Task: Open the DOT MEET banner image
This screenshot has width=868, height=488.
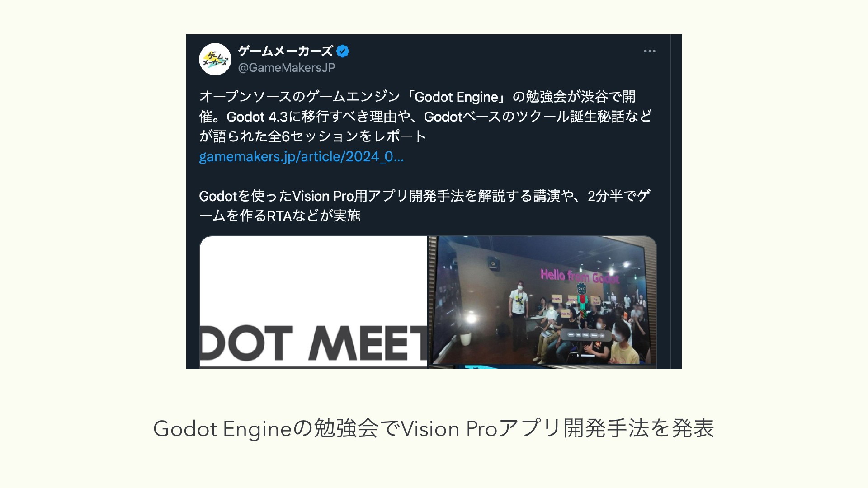Action: click(313, 302)
